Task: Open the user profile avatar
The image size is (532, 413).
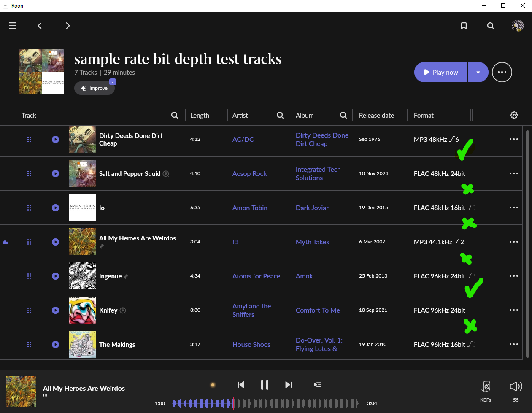Action: pos(518,26)
